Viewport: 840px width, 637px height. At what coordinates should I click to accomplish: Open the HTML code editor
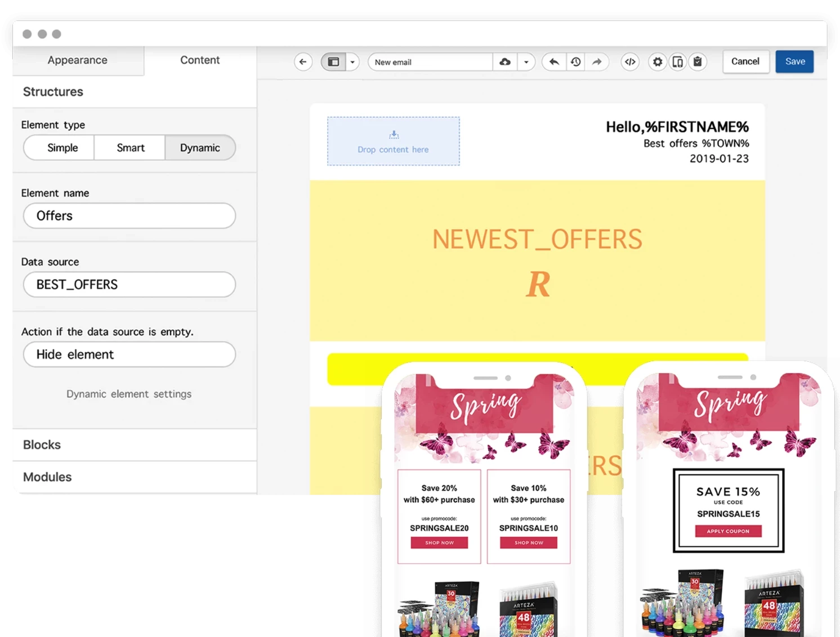click(630, 62)
